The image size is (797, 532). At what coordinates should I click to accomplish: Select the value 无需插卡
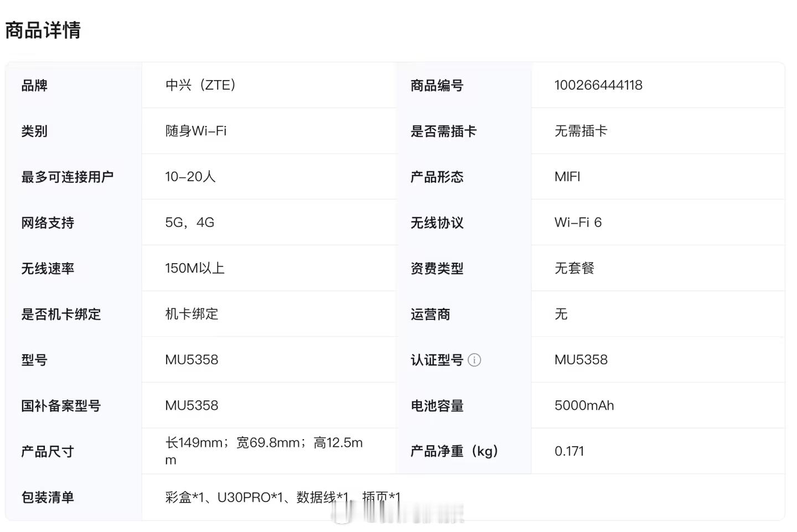pyautogui.click(x=581, y=131)
